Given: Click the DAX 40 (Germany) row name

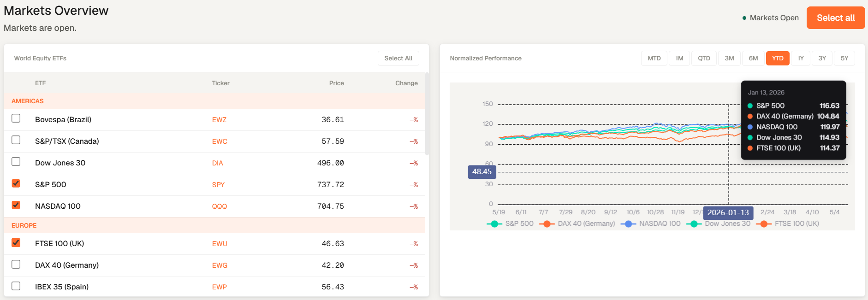Looking at the screenshot, I should [67, 265].
